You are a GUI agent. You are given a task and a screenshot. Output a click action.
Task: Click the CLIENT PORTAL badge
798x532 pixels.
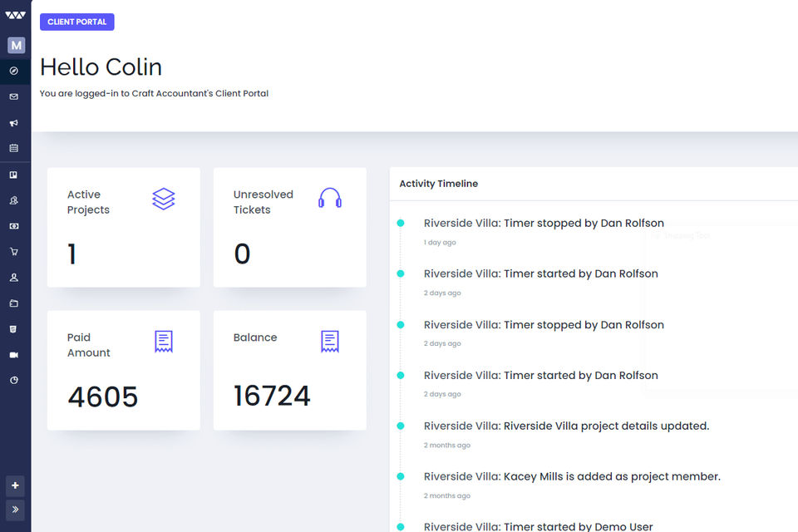pos(76,22)
